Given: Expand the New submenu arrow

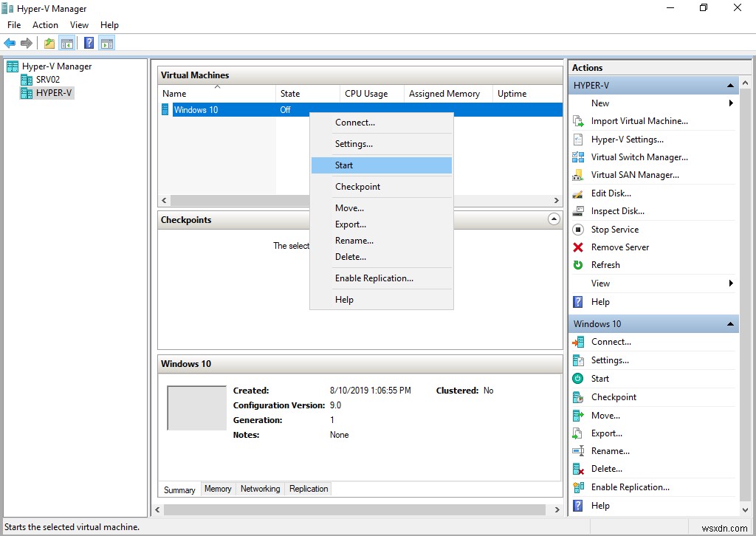Looking at the screenshot, I should [731, 103].
